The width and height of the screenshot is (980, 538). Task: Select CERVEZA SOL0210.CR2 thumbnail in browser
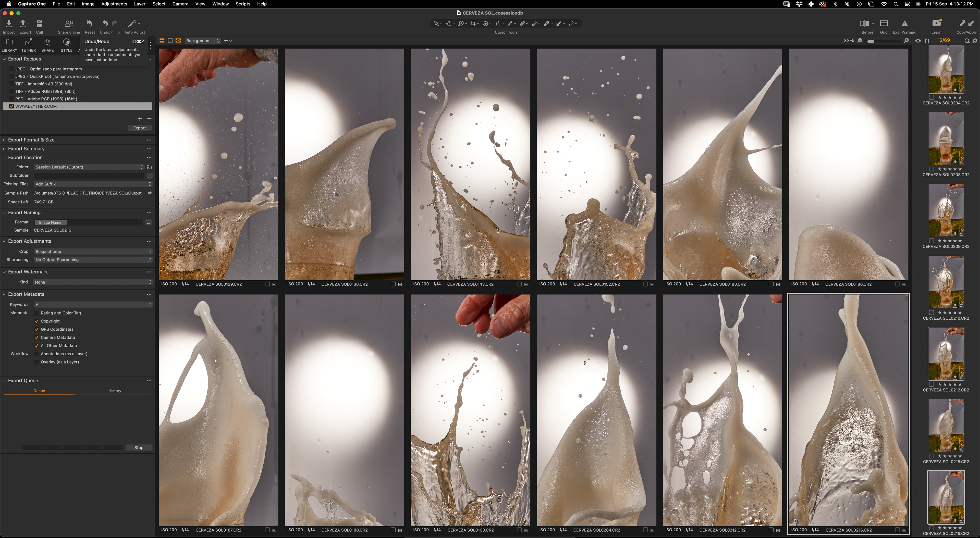pos(946,282)
